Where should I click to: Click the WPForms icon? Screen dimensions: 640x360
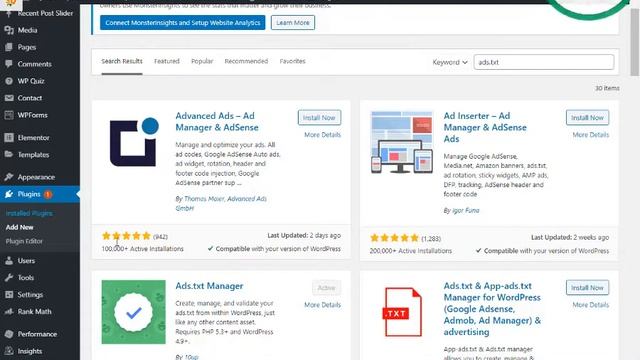pyautogui.click(x=9, y=115)
